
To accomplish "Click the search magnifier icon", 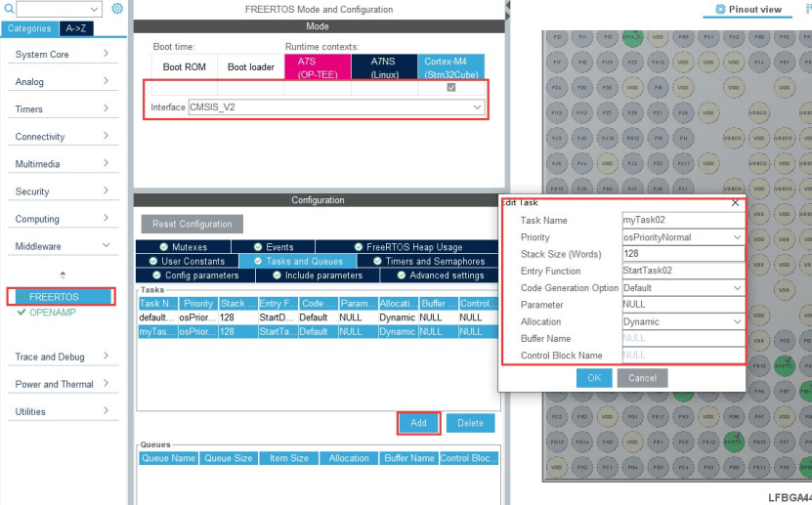I will (x=8, y=9).
